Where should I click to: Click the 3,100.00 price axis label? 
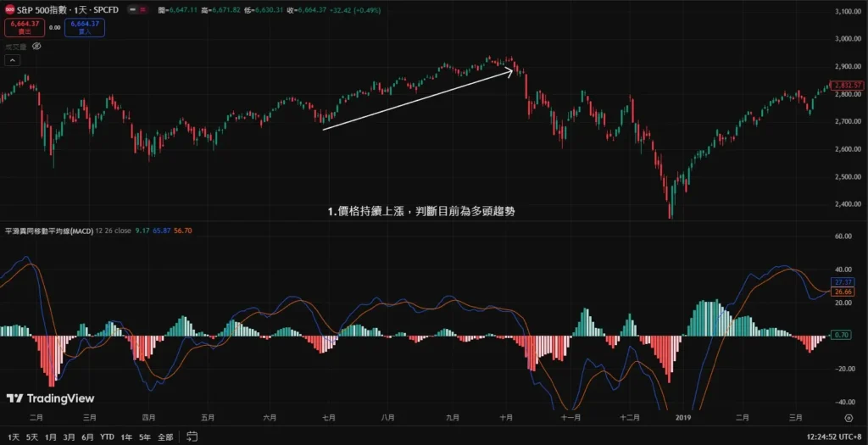[849, 11]
